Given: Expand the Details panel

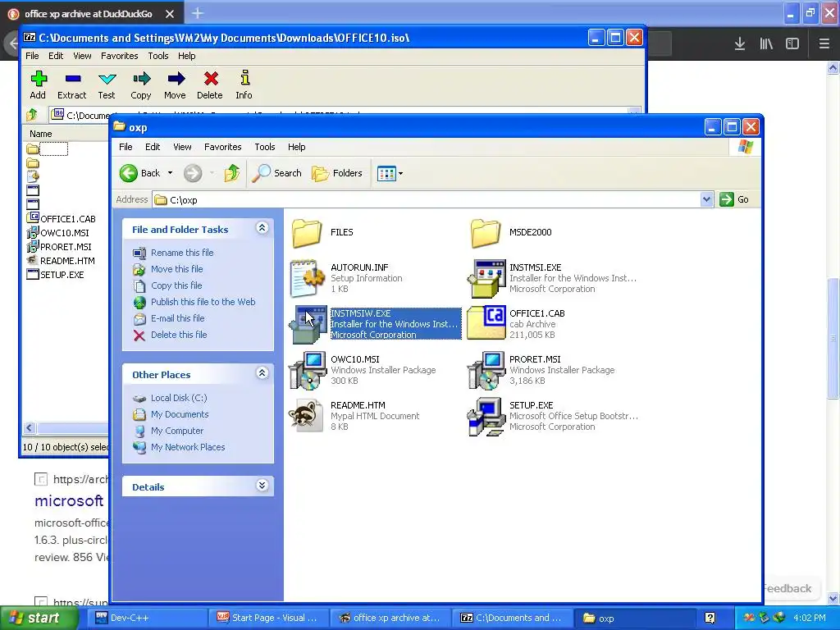Looking at the screenshot, I should [262, 486].
